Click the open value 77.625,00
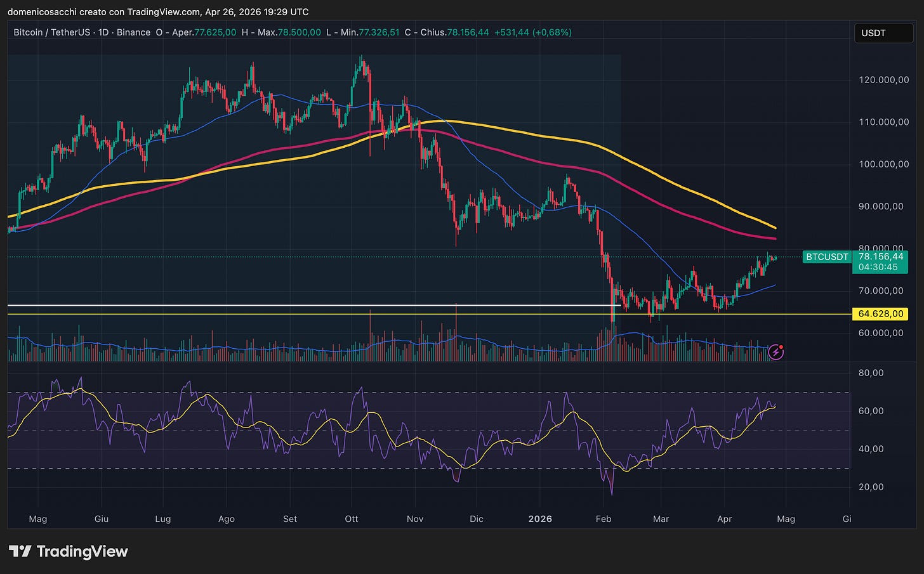The height and width of the screenshot is (574, 924). coord(215,32)
